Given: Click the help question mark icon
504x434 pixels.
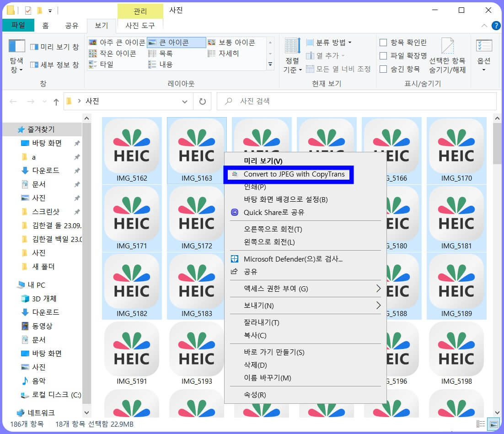Looking at the screenshot, I should pos(496,26).
